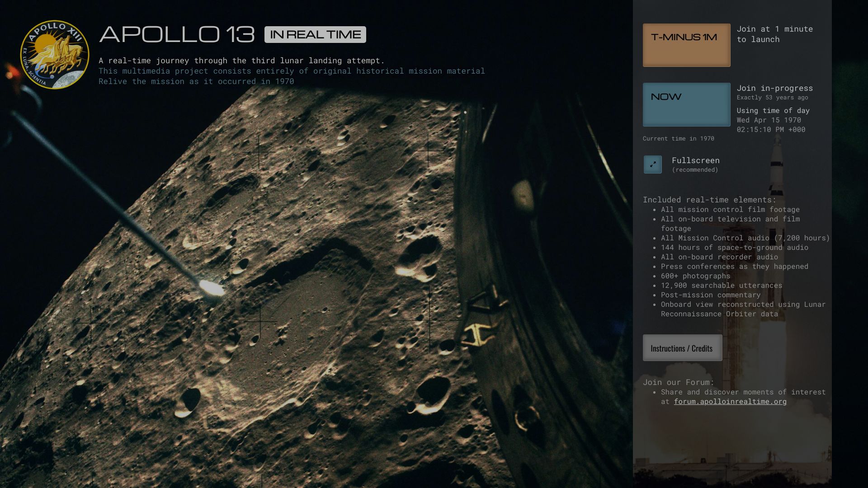The height and width of the screenshot is (488, 868).
Task: Click the 'IN REAL TIME' title badge
Action: (315, 35)
